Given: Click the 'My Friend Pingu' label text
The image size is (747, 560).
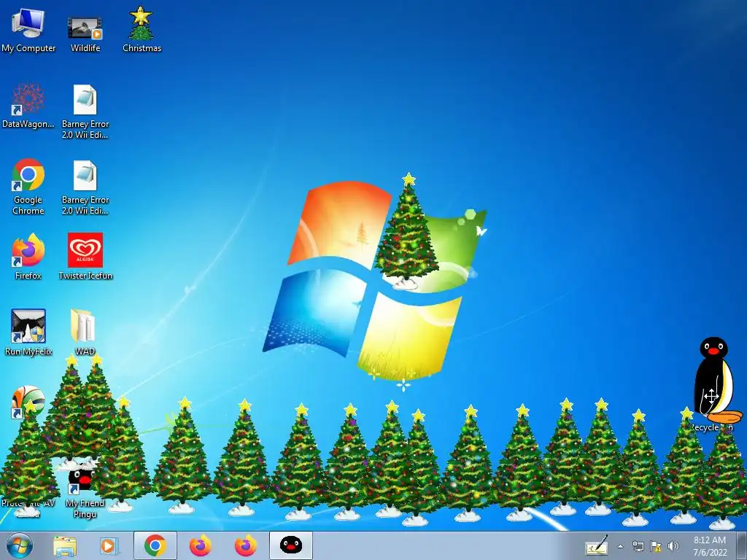Looking at the screenshot, I should pyautogui.click(x=85, y=508).
